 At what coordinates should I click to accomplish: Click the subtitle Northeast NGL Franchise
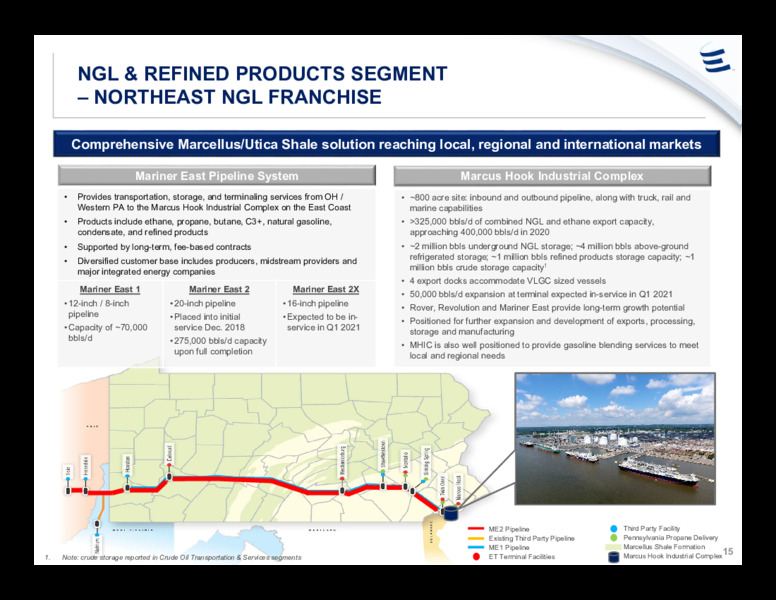tap(230, 97)
